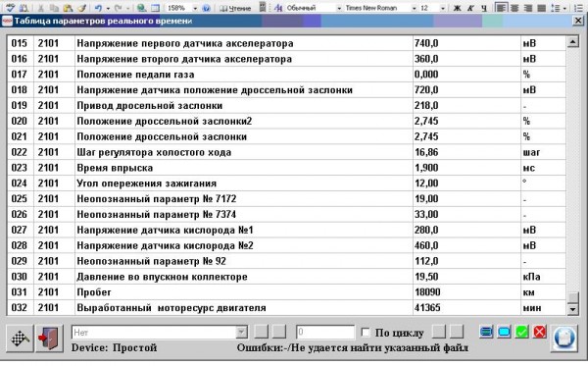Select row 'Угол опережения зажигания'

286,183
